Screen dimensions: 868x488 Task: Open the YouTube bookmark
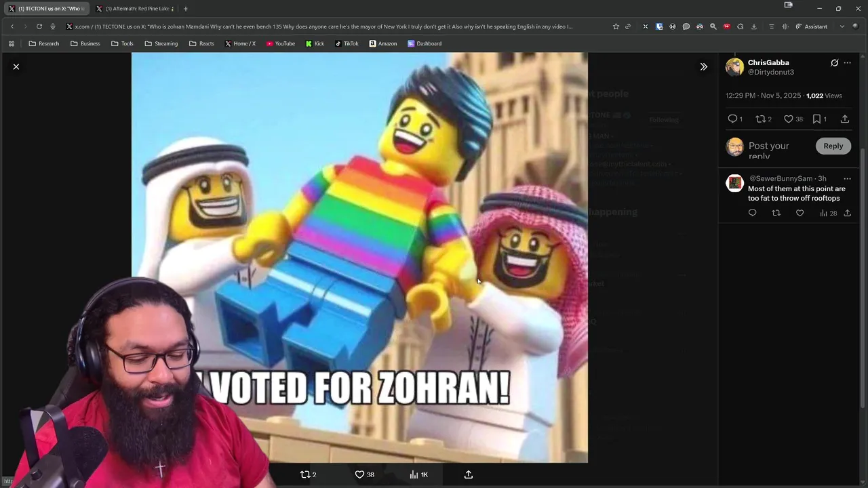[x=280, y=43]
